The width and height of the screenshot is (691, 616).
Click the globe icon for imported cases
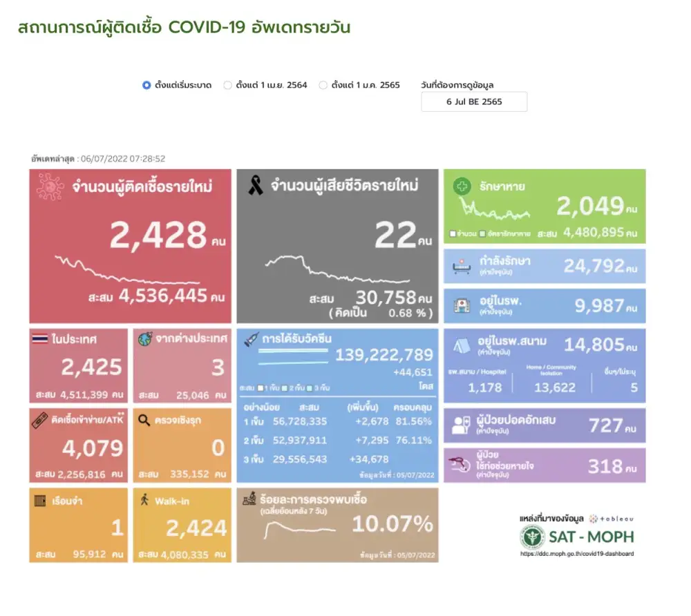[144, 339]
